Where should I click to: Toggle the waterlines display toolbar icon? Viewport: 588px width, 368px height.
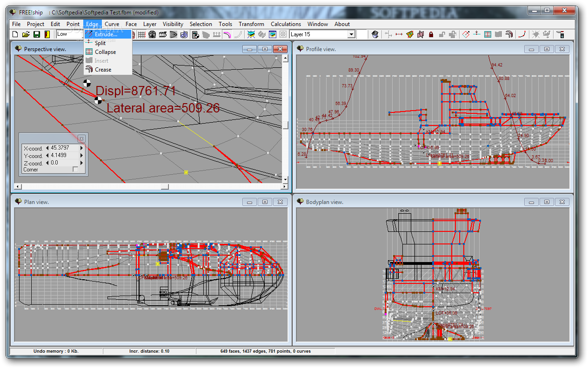click(174, 34)
